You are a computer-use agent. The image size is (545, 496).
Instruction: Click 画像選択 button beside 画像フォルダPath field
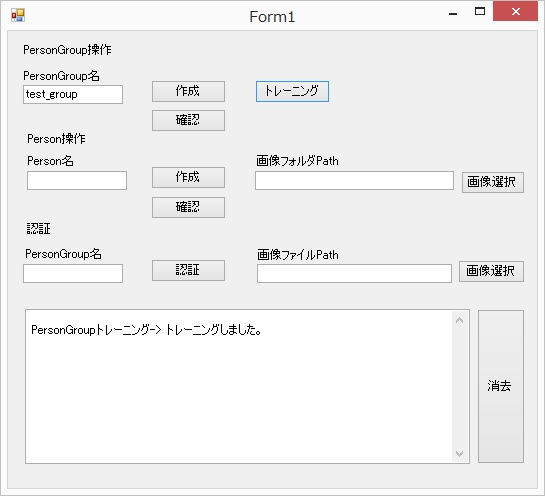493,182
